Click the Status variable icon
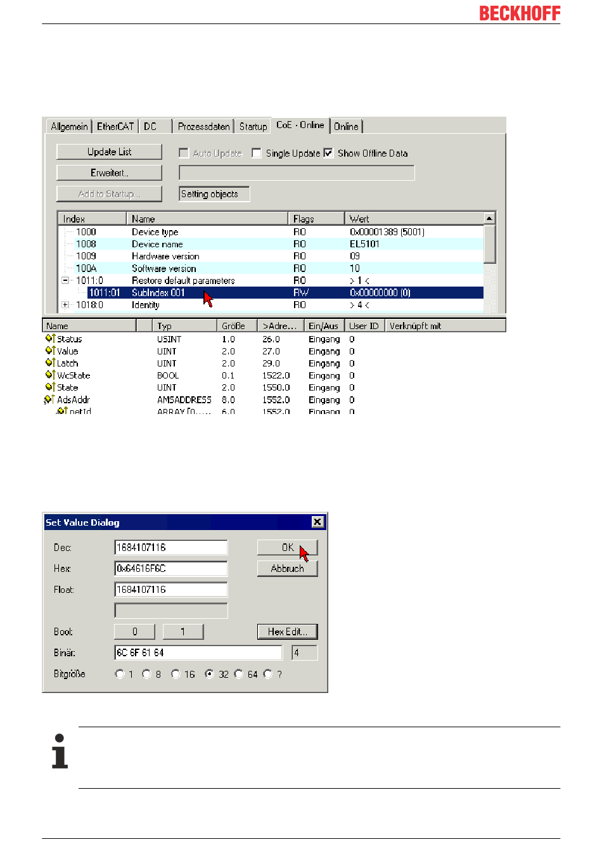This screenshot has width=602, height=868. [x=50, y=339]
